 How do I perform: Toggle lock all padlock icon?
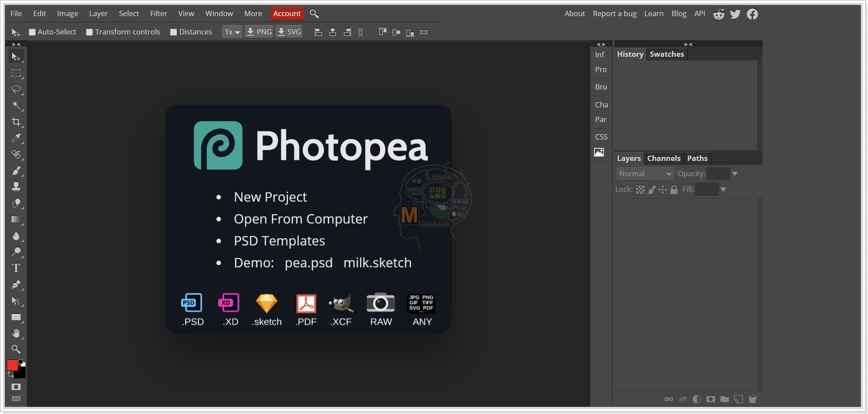(x=674, y=190)
